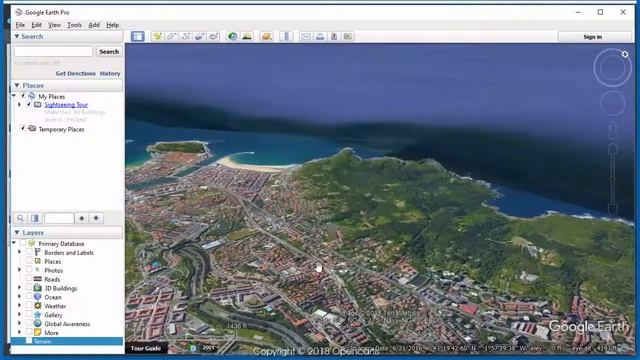This screenshot has height=360, width=640.
Task: Click the Get Directions link
Action: point(76,73)
